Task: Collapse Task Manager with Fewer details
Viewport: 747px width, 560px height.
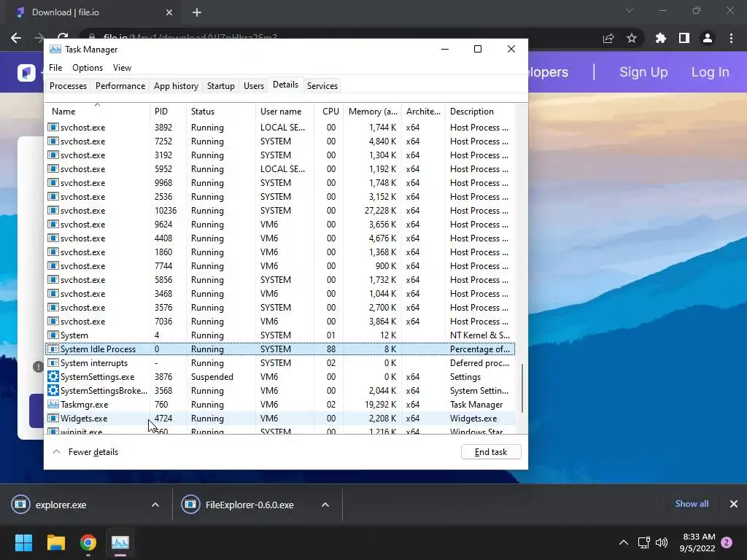Action: (x=86, y=452)
